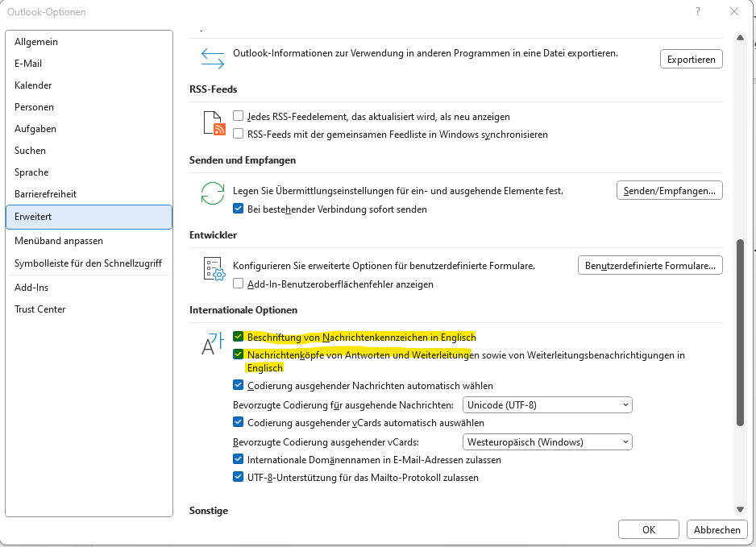This screenshot has width=756, height=547.
Task: Click the RSS-Feeds section heading
Action: [x=213, y=89]
